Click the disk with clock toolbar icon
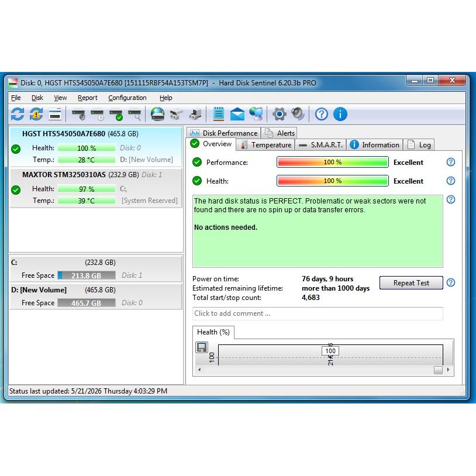Screen dimensions: 476x476 click(x=98, y=115)
